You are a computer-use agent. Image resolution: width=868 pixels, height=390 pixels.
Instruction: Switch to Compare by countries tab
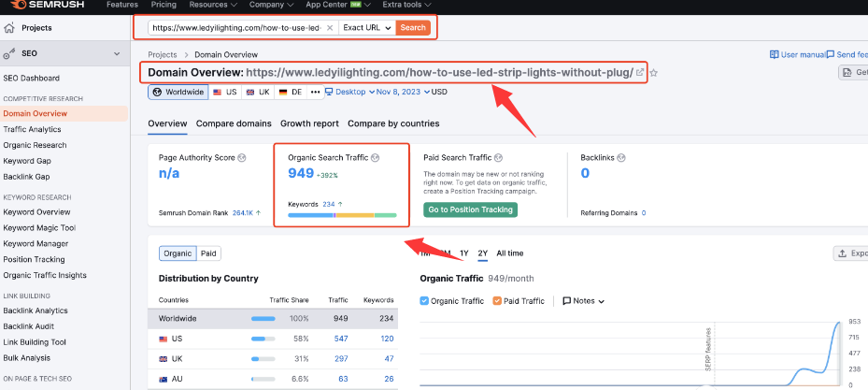click(x=393, y=123)
